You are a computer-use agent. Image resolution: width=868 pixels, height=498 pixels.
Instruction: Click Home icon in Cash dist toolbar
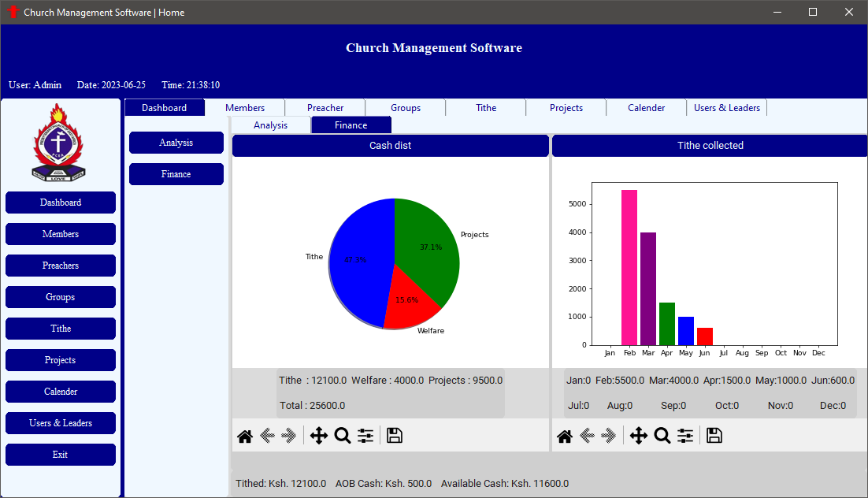pyautogui.click(x=245, y=436)
